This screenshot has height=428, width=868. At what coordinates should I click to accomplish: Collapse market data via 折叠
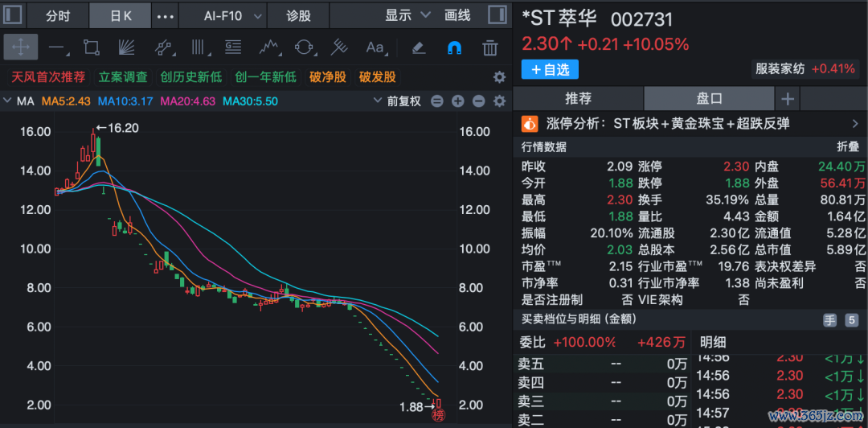click(x=849, y=147)
